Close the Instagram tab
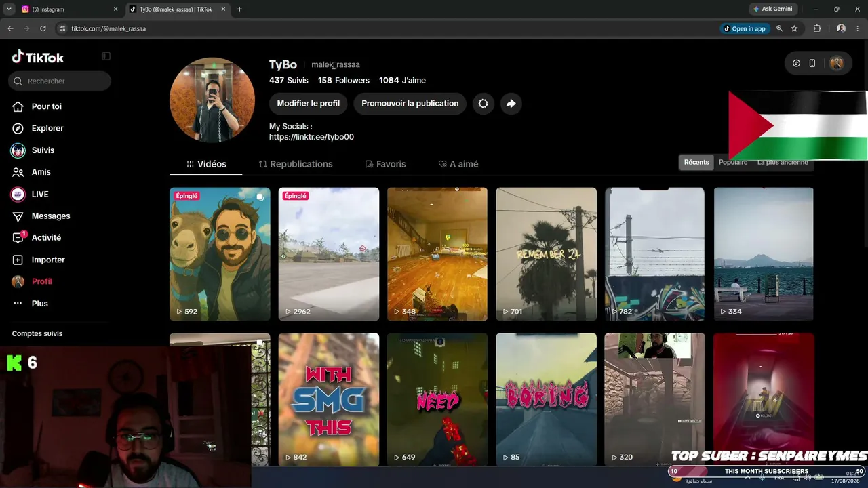The image size is (868, 488). tap(115, 9)
